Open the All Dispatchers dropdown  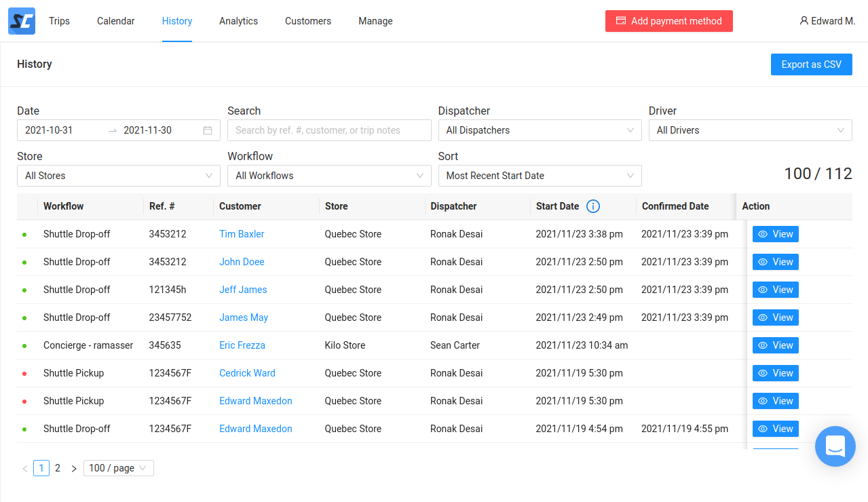pyautogui.click(x=540, y=130)
